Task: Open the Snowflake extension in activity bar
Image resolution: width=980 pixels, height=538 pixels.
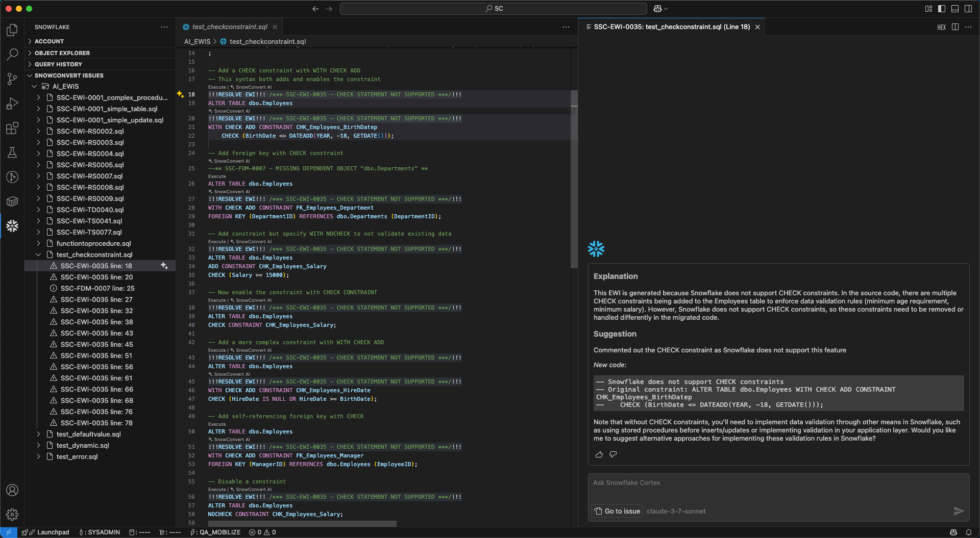Action: 12,226
